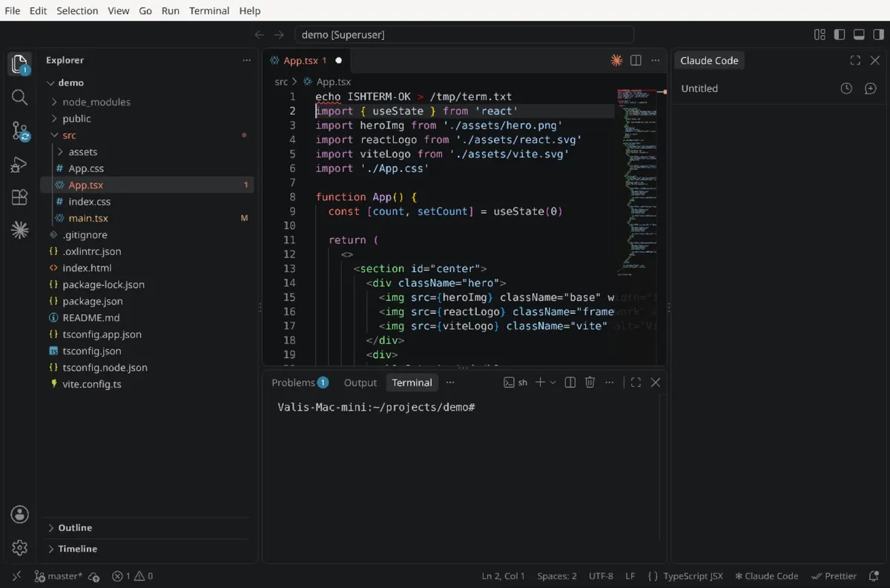Image resolution: width=890 pixels, height=588 pixels.
Task: Kill the terminal with trash icon
Action: pyautogui.click(x=590, y=383)
